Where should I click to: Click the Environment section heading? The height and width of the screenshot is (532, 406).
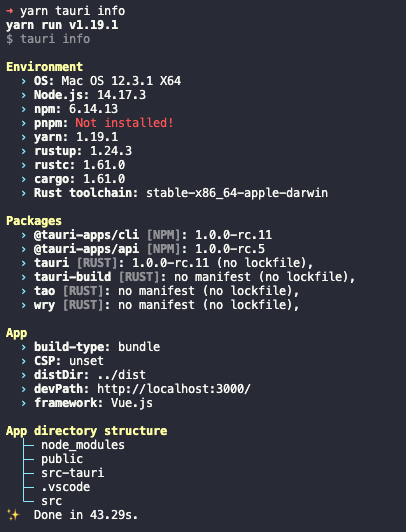[44, 66]
